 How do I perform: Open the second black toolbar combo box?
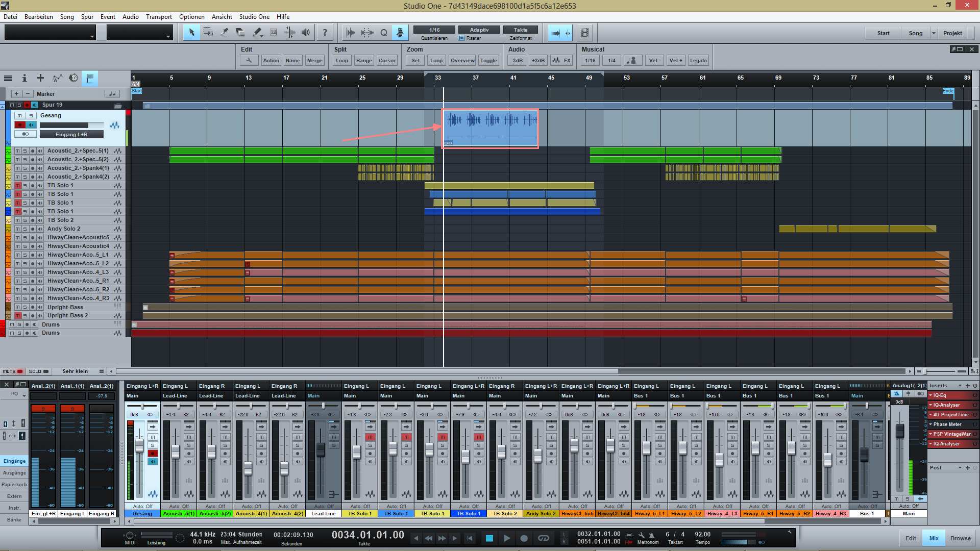(139, 33)
